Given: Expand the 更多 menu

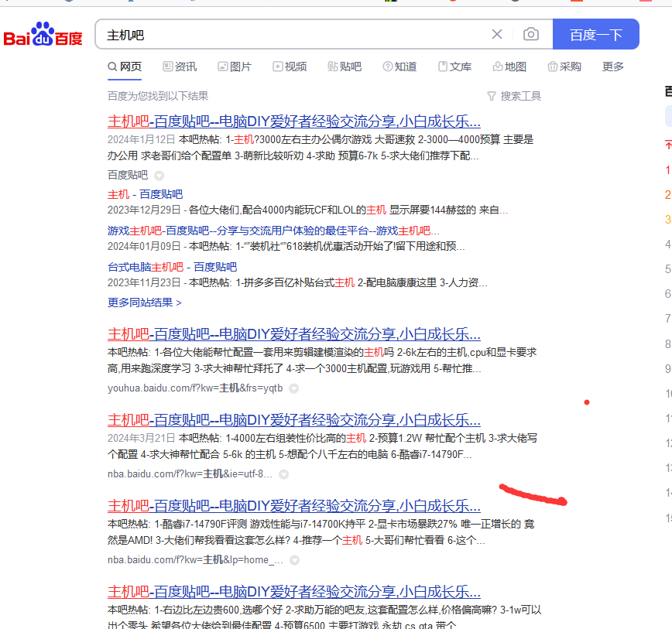Looking at the screenshot, I should [613, 67].
